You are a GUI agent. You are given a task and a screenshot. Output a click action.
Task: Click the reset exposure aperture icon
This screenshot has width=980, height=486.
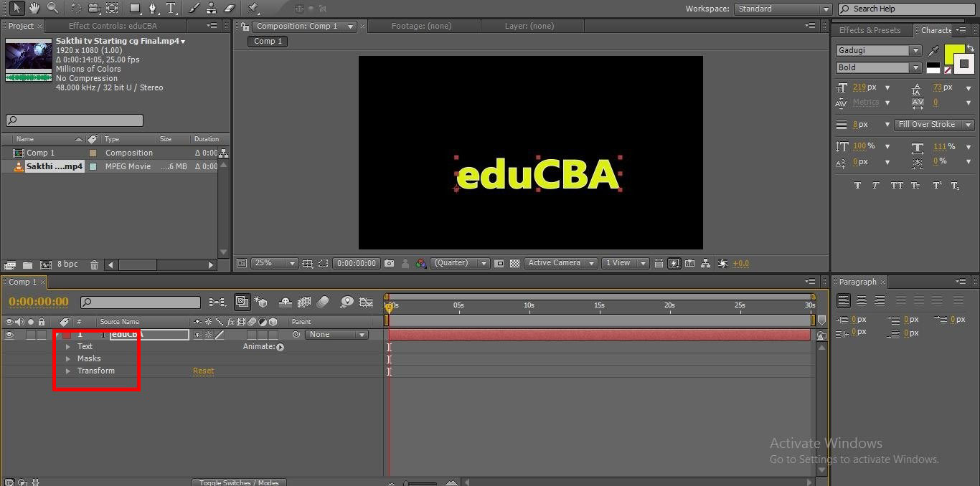(x=723, y=263)
